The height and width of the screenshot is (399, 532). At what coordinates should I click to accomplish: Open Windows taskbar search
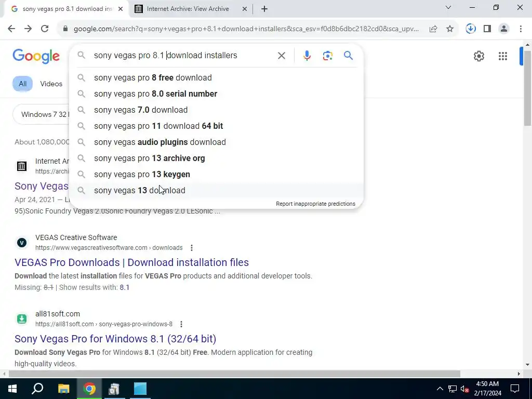[x=37, y=389]
